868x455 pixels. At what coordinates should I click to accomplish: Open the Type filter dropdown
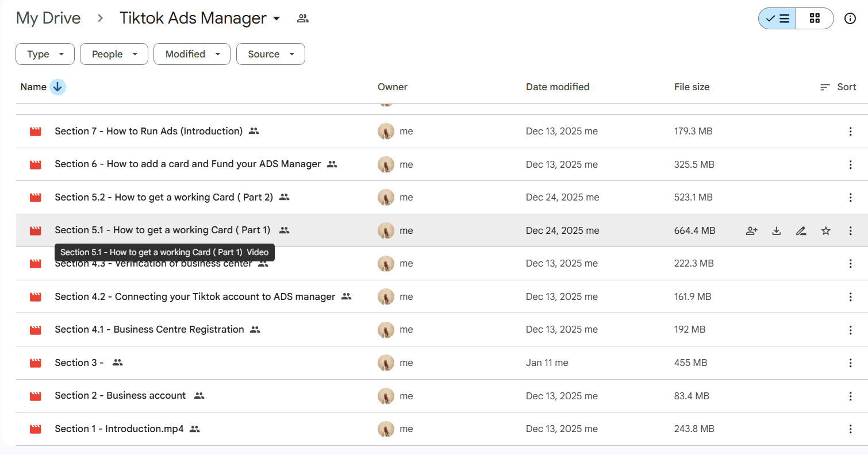pyautogui.click(x=45, y=53)
